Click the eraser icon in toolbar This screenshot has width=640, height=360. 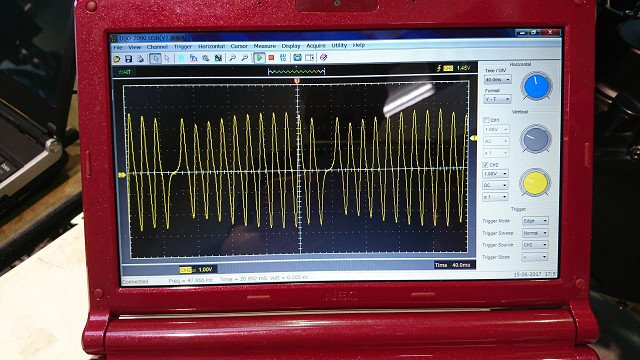coord(324,58)
